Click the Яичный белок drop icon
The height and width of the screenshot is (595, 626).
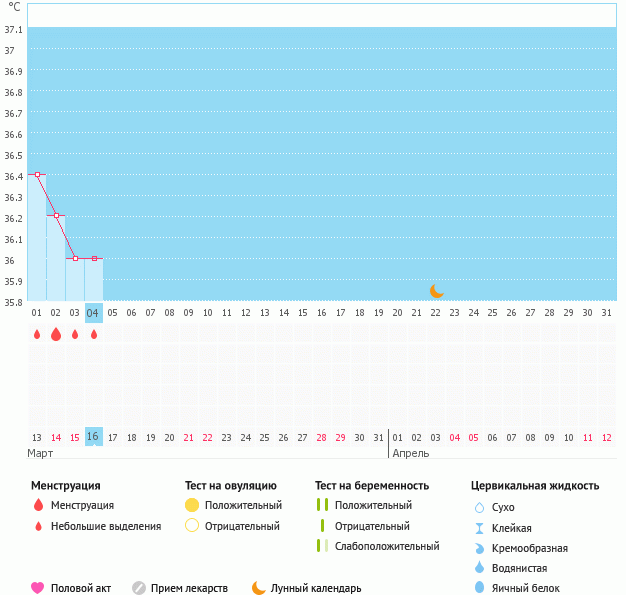pyautogui.click(x=479, y=588)
